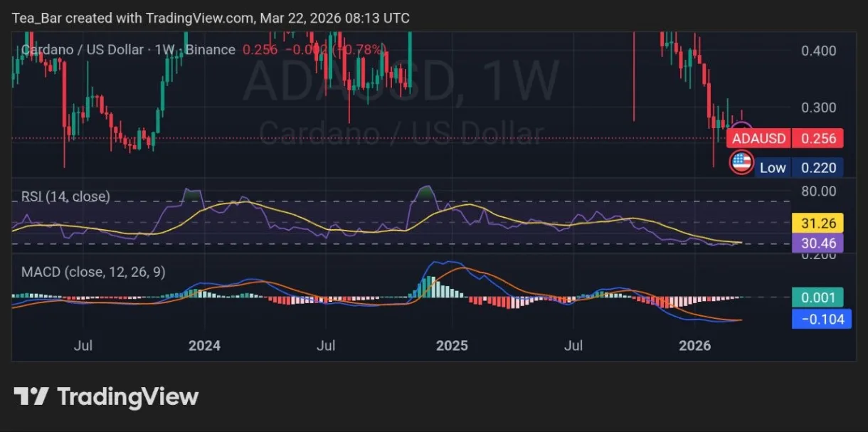Select the yellow RSI value badge 31.26

tap(818, 223)
